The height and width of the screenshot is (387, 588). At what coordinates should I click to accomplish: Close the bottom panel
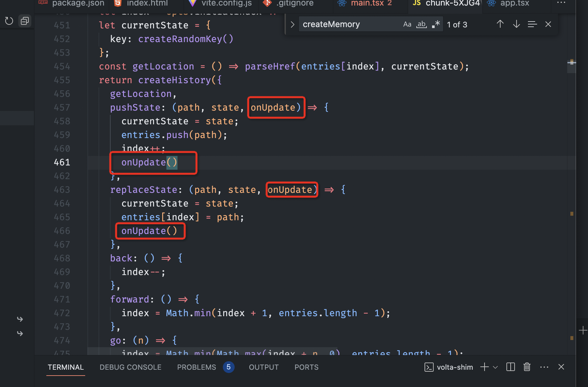[561, 367]
